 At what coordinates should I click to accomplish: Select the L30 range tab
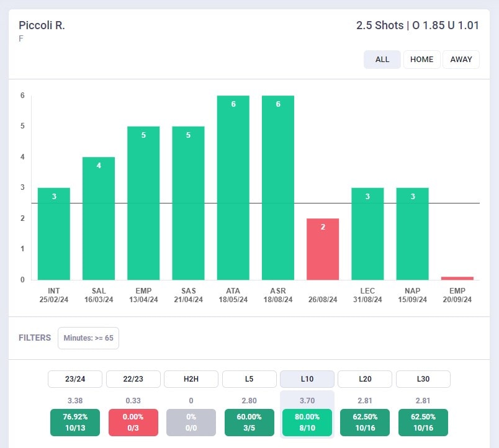coord(423,379)
